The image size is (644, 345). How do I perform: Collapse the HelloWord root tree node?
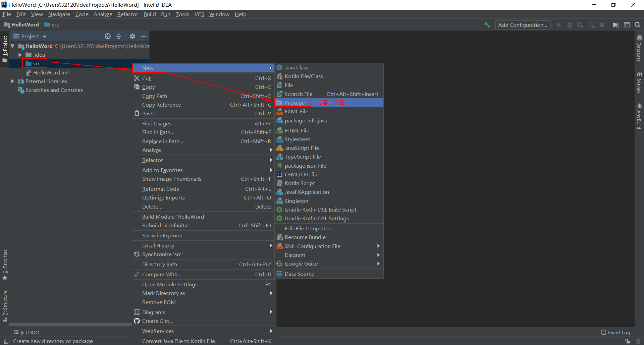pos(13,46)
